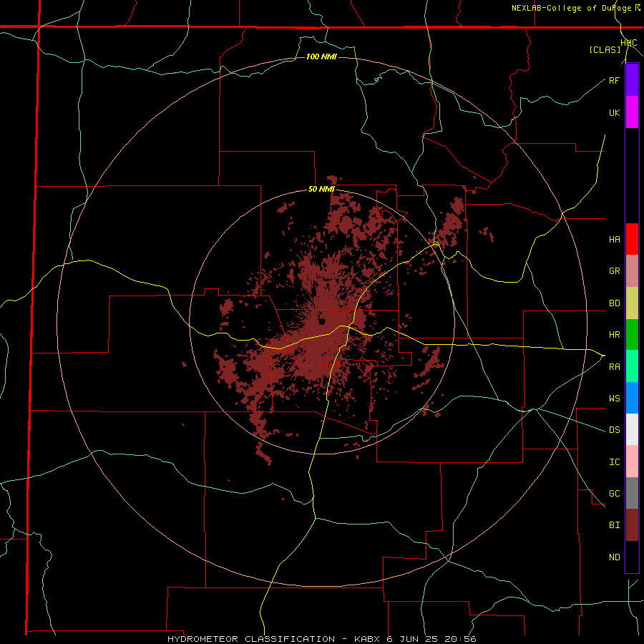Select the IC light pink legend swatch

click(x=632, y=462)
